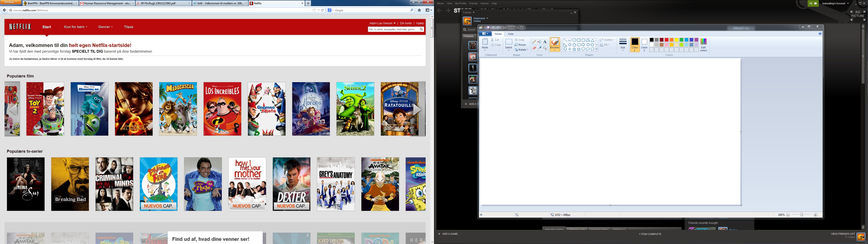Select the red color swatch
This screenshot has height=244, width=868.
point(667,40)
